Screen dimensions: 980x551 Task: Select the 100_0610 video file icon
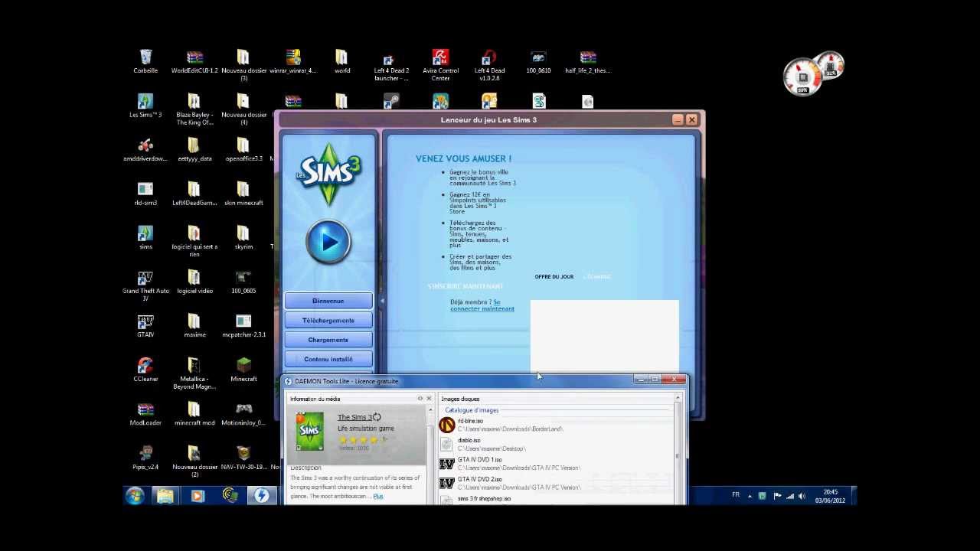tap(538, 62)
